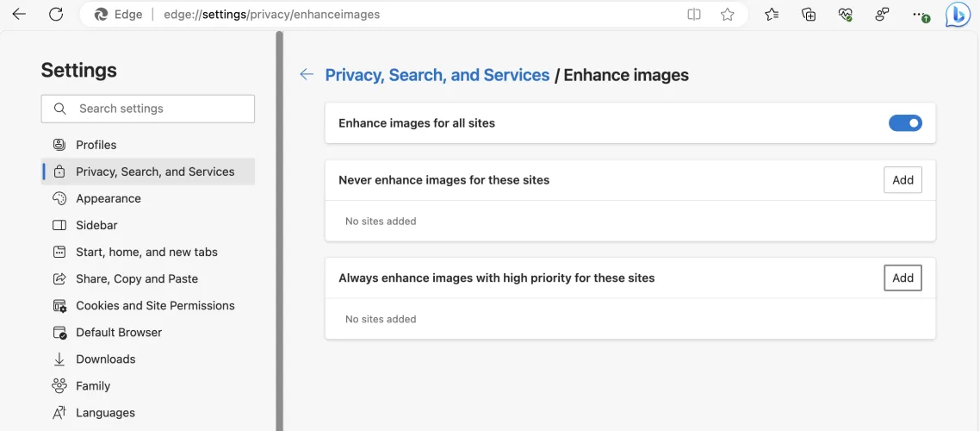Add a site to never enhance list

(902, 180)
